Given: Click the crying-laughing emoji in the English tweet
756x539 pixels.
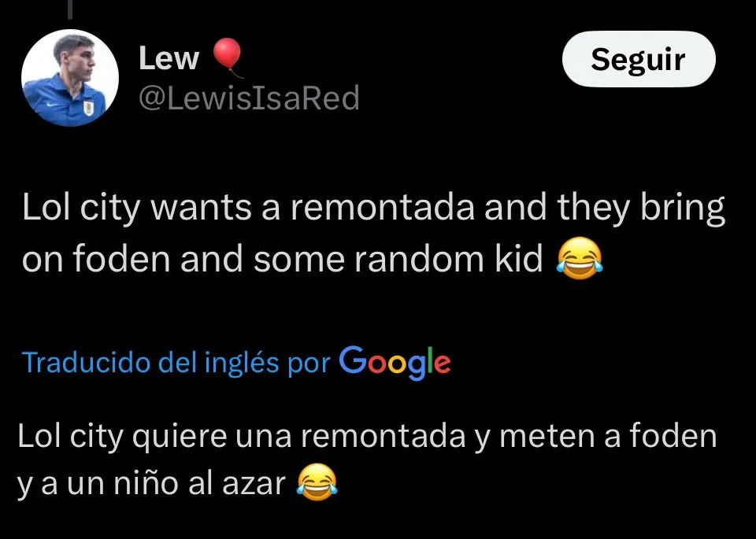Looking at the screenshot, I should (580, 258).
